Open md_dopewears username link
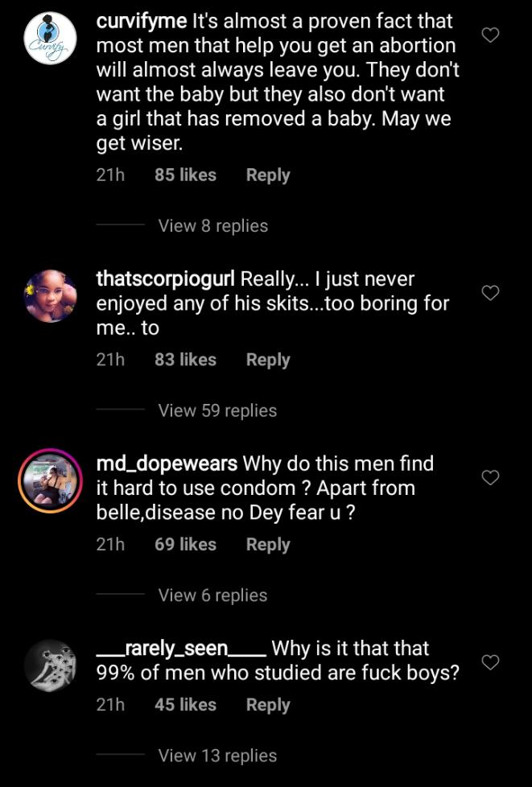 167,464
